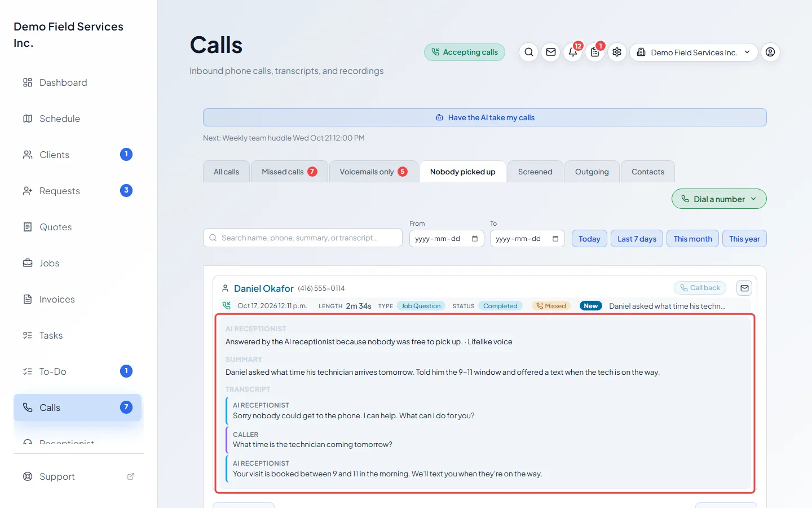Screen dimensions: 812x508
Task: Click the Job Question type tag
Action: [x=421, y=306]
